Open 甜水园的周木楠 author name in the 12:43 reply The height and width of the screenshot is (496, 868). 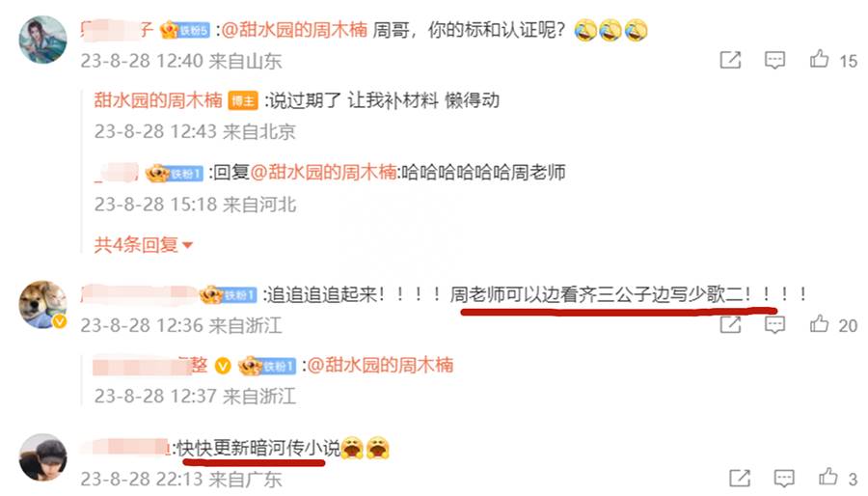point(158,100)
